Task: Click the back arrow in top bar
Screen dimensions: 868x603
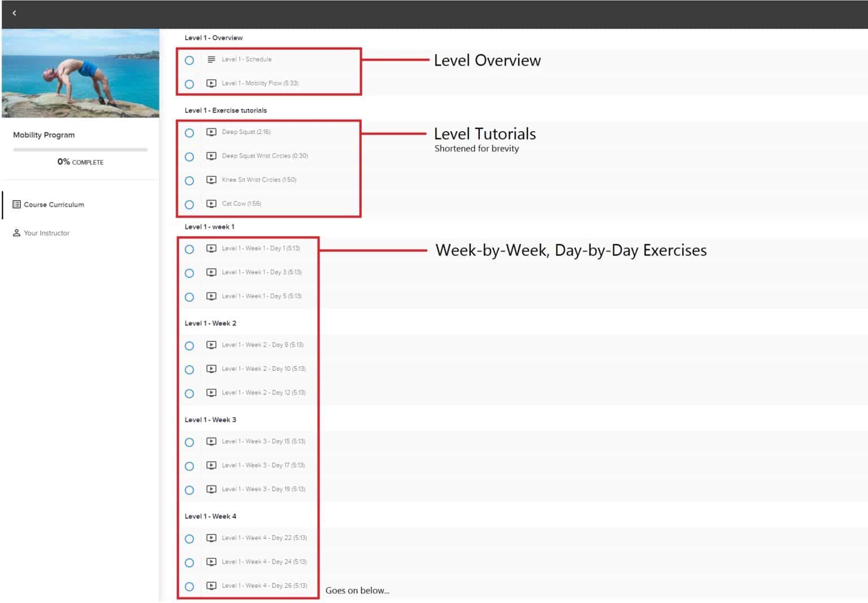Action: click(x=14, y=13)
